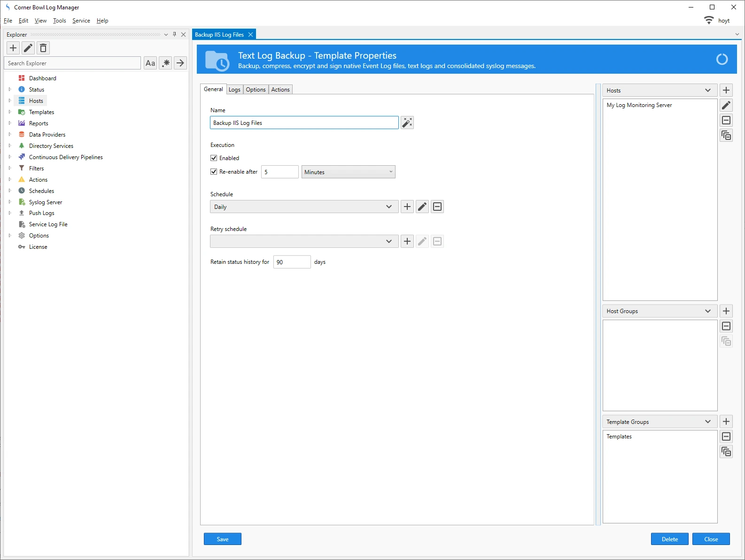745x560 pixels.
Task: Click the Save button
Action: pos(222,539)
